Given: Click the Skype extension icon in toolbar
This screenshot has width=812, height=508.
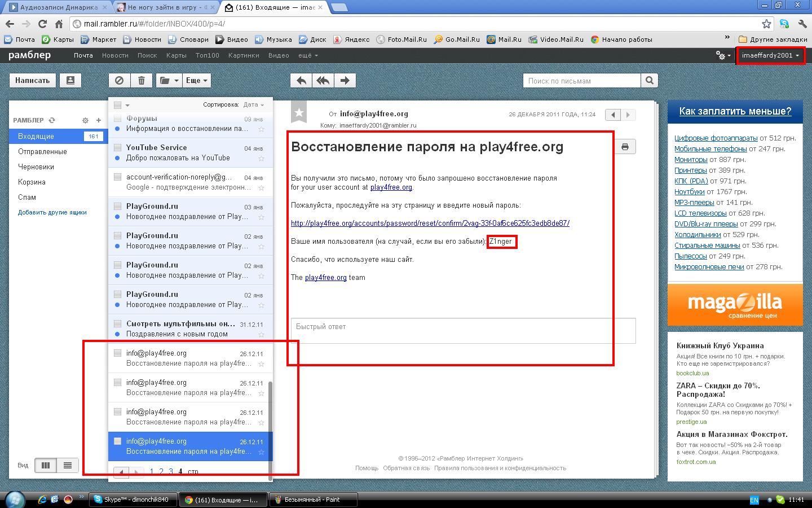Looking at the screenshot, I should pyautogui.click(x=784, y=24).
